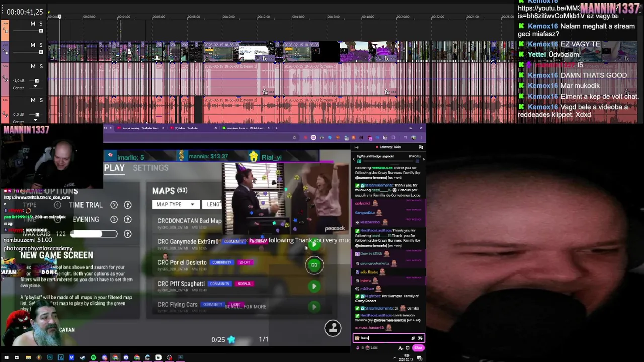The height and width of the screenshot is (362, 644).
Task: Switch to the SETTINGS tab
Action: (x=150, y=168)
